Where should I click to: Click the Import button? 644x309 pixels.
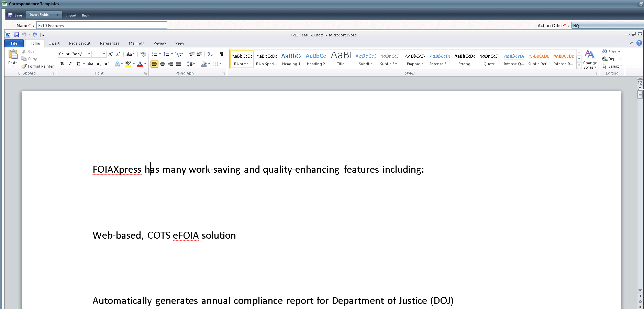tap(71, 15)
